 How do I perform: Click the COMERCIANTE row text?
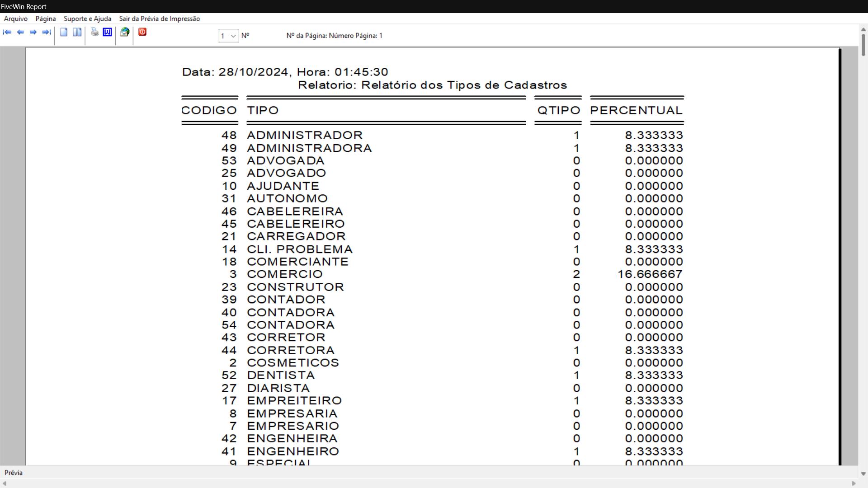pyautogui.click(x=298, y=262)
